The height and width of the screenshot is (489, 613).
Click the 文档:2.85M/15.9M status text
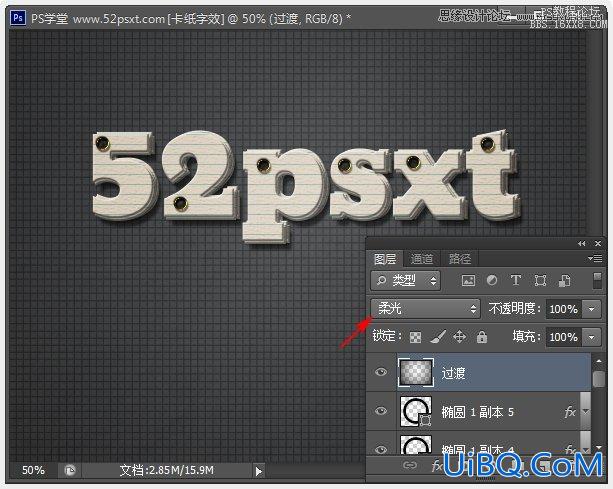[x=167, y=470]
